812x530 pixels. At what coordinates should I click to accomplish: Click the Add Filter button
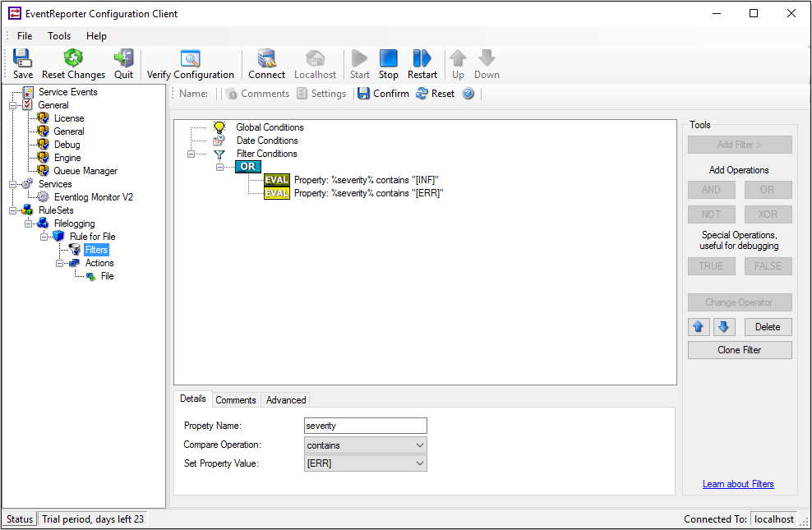point(740,145)
